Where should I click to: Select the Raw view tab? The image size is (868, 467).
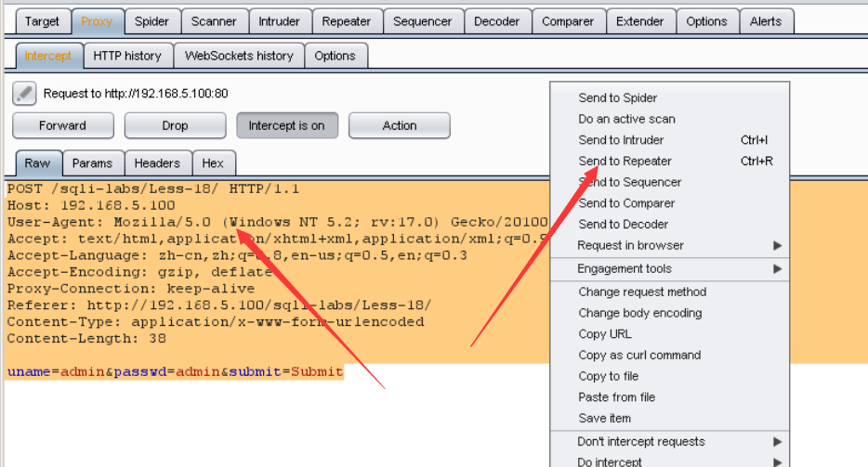38,163
